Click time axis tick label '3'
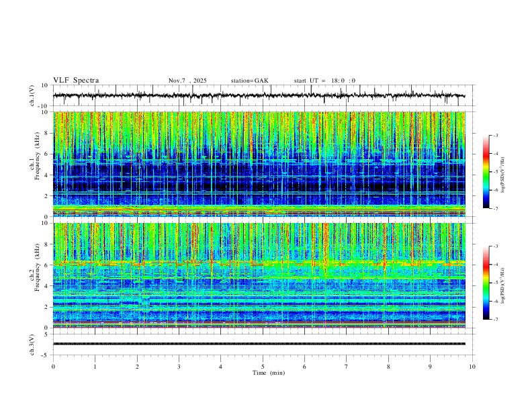The image size is (532, 411). coord(179,367)
